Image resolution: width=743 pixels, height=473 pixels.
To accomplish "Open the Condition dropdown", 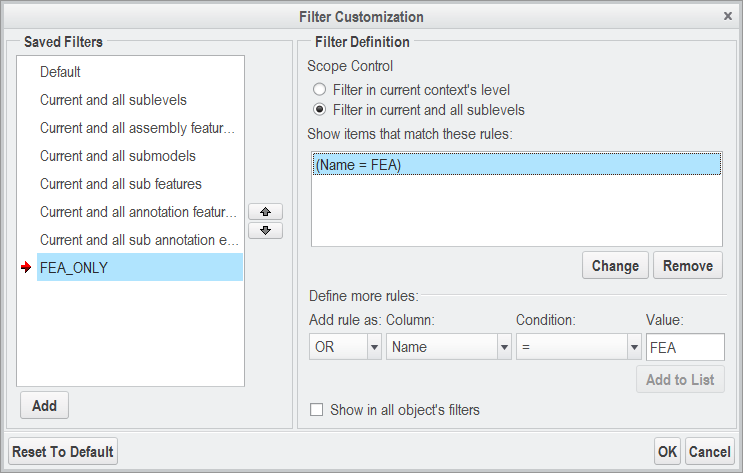I will 633,347.
